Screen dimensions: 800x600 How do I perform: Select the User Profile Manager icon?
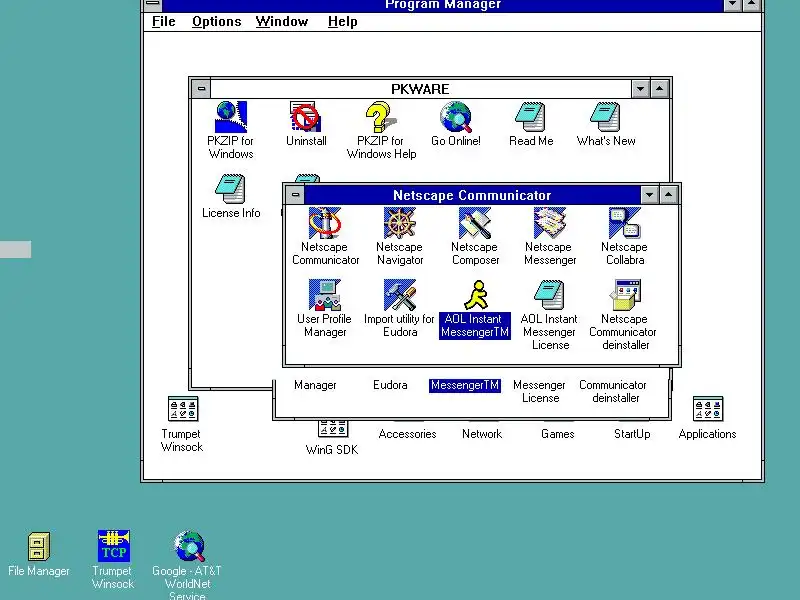pos(324,295)
